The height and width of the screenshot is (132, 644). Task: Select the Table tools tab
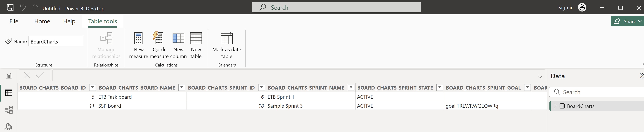click(x=103, y=21)
